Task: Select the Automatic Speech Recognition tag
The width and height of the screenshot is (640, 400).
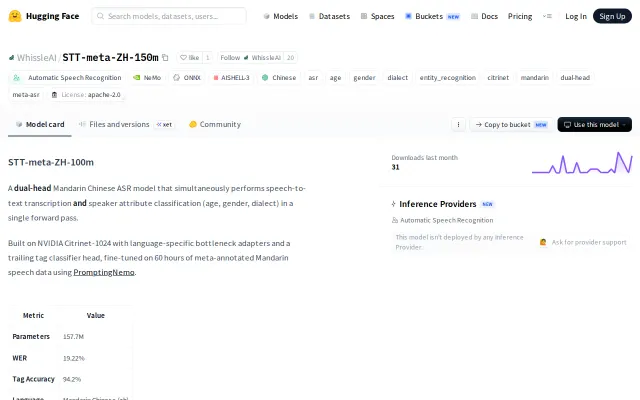Action: 67,78
